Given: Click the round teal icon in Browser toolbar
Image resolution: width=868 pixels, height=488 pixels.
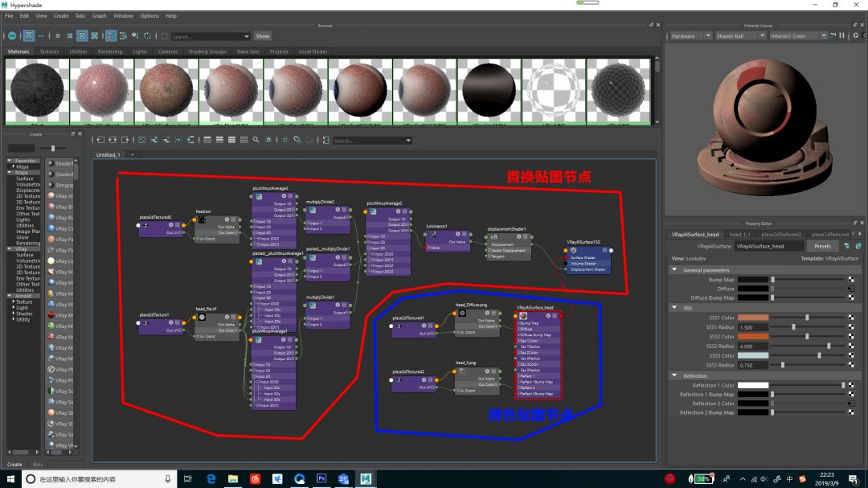Looking at the screenshot, I should pyautogui.click(x=12, y=36).
